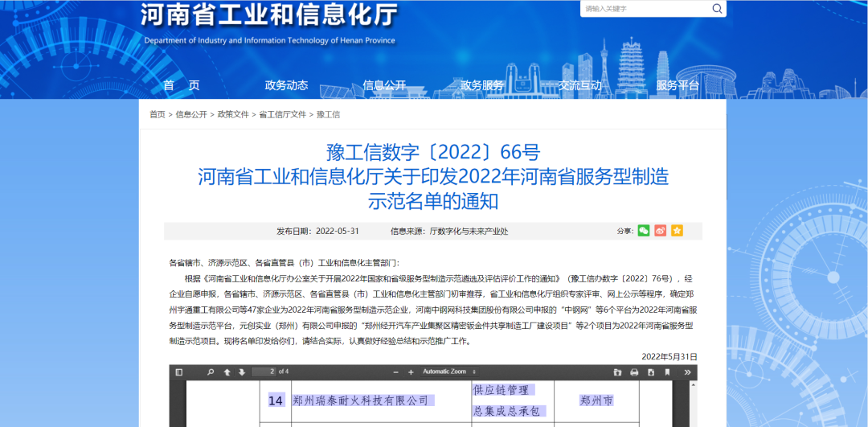Download the PDF file

point(650,372)
